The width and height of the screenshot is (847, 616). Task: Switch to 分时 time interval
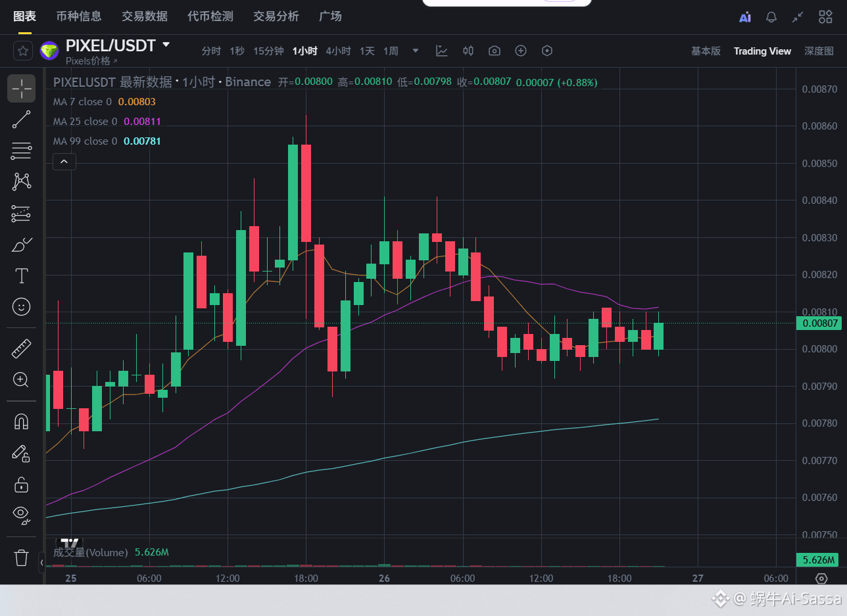(x=211, y=51)
